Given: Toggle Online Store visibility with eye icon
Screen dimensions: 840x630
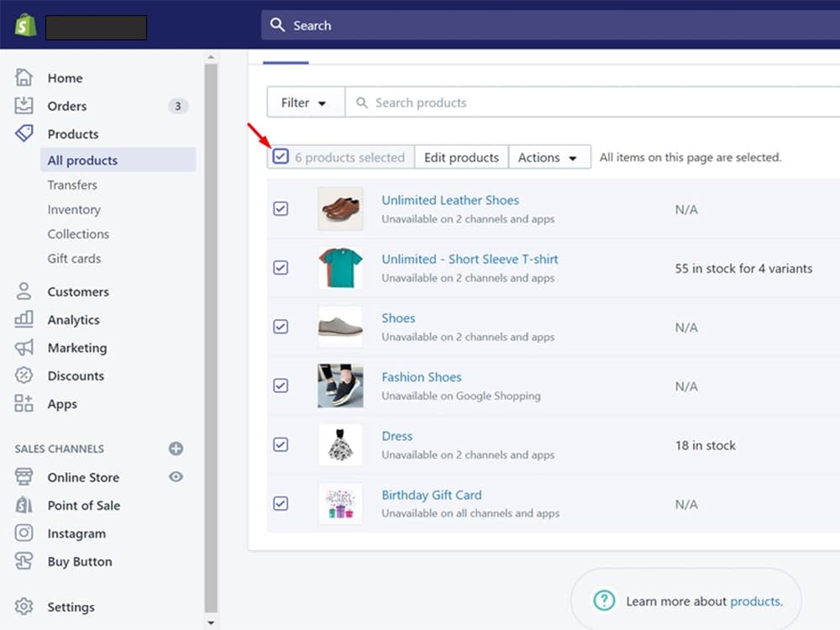Looking at the screenshot, I should click(176, 477).
